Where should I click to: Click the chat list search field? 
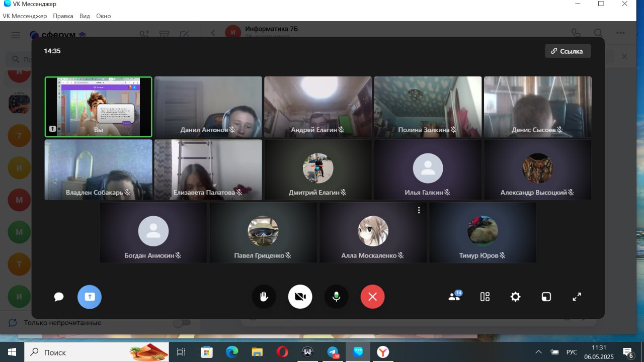click(x=100, y=59)
